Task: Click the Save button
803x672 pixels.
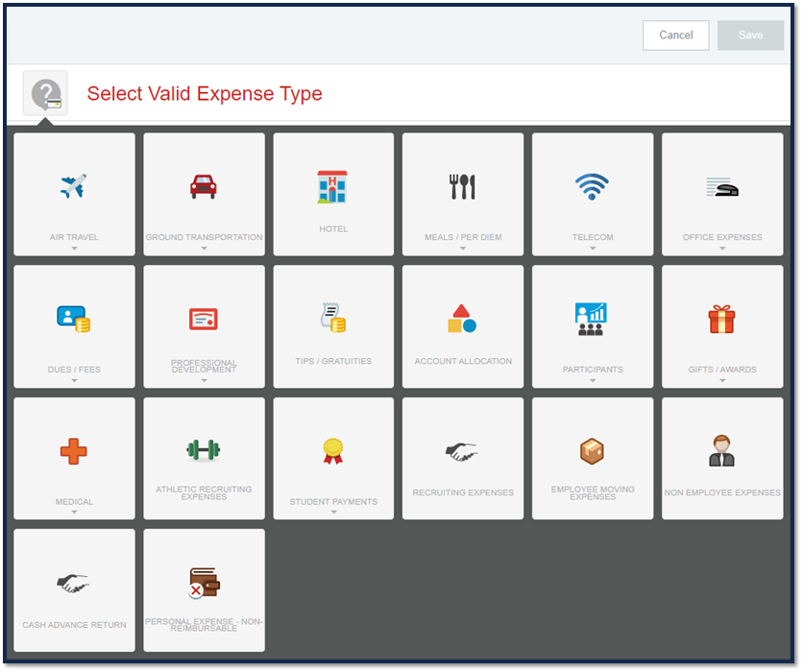Action: click(x=751, y=36)
